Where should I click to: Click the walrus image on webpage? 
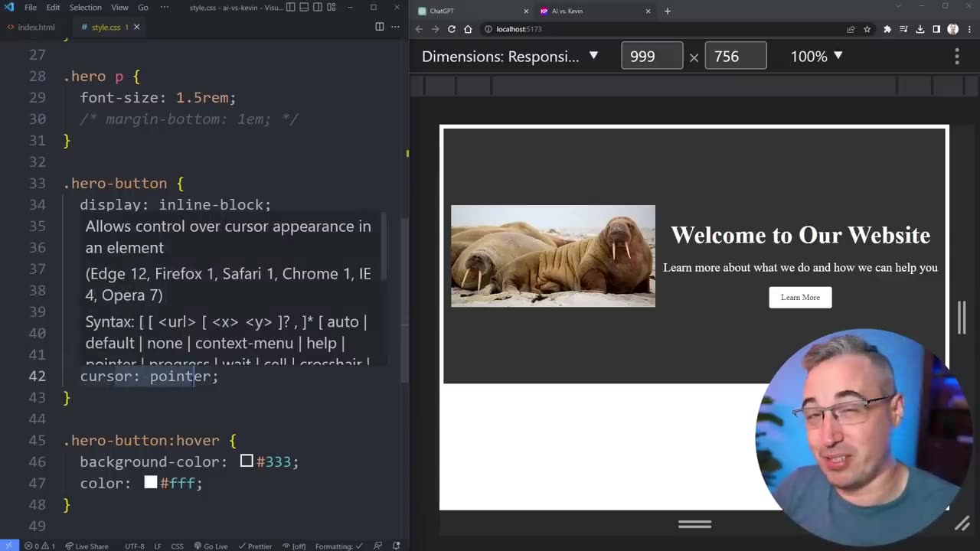[x=553, y=256]
